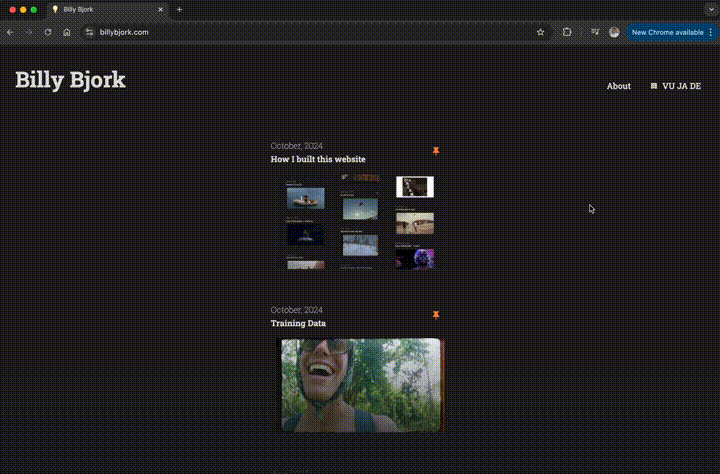Select the Billy Bjork browser tab

(x=100, y=9)
